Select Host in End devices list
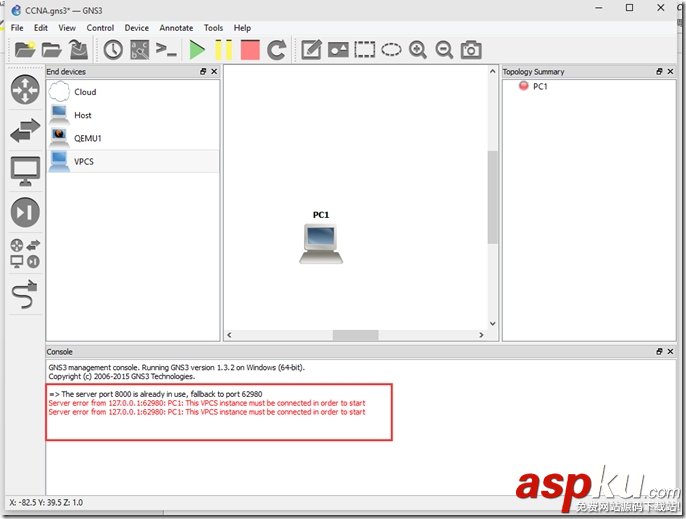The image size is (686, 519). click(x=133, y=115)
